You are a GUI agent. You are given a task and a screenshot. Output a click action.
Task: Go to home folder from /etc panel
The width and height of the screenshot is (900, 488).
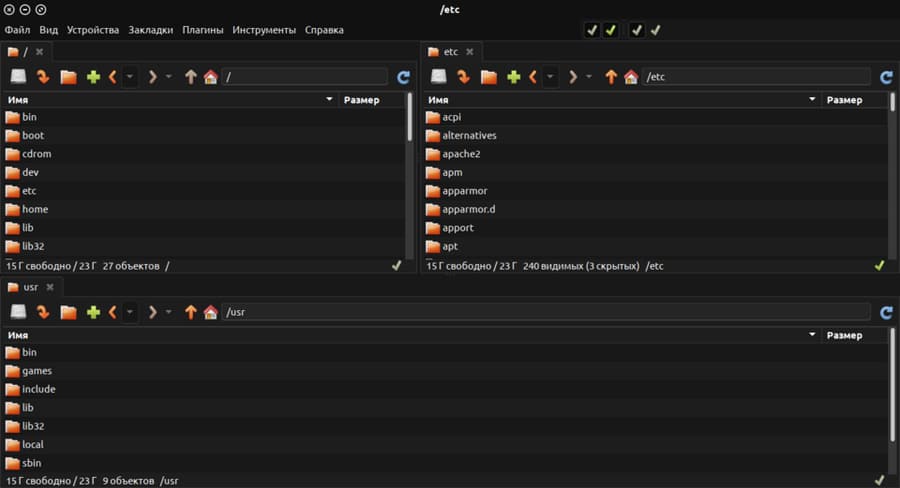click(631, 76)
